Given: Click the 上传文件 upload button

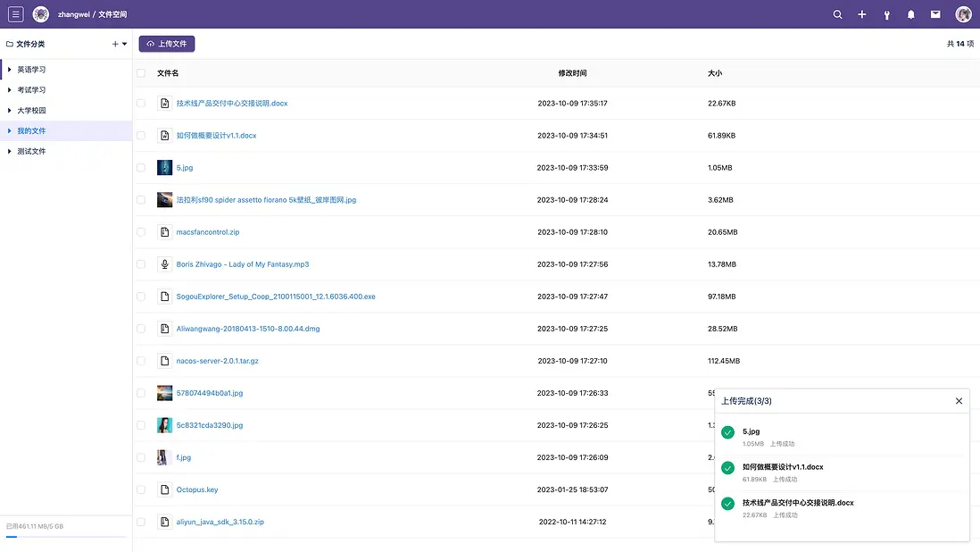Looking at the screenshot, I should [167, 44].
